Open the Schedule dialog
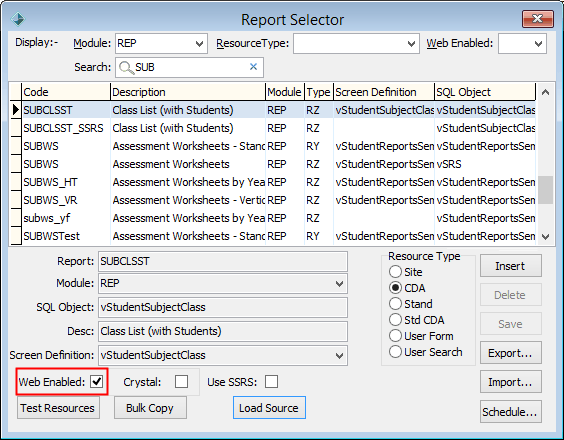Screen dimensions: 564x440 (x=510, y=412)
